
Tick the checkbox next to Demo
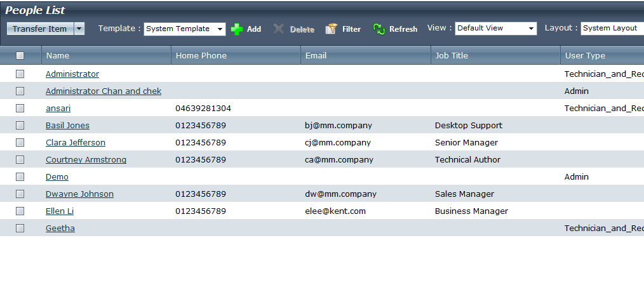pyautogui.click(x=20, y=177)
